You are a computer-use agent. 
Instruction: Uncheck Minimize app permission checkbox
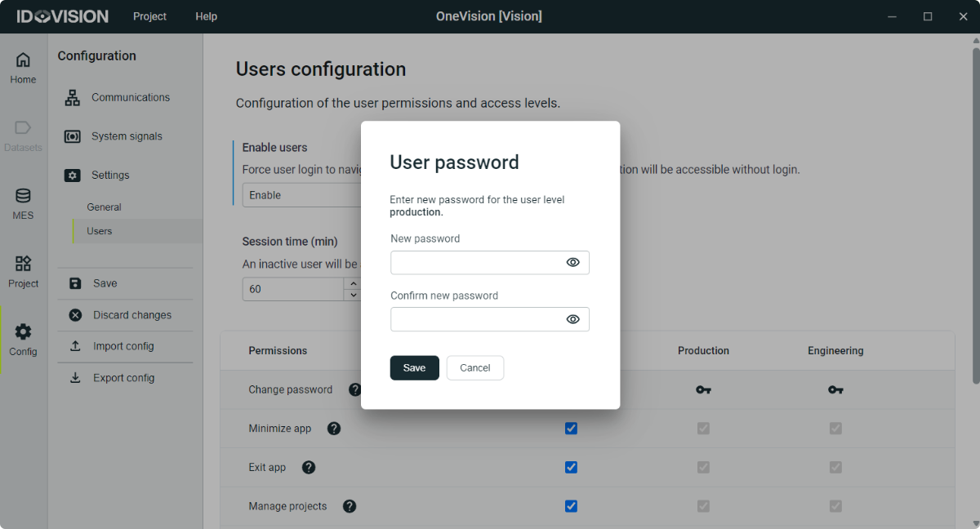pos(571,428)
